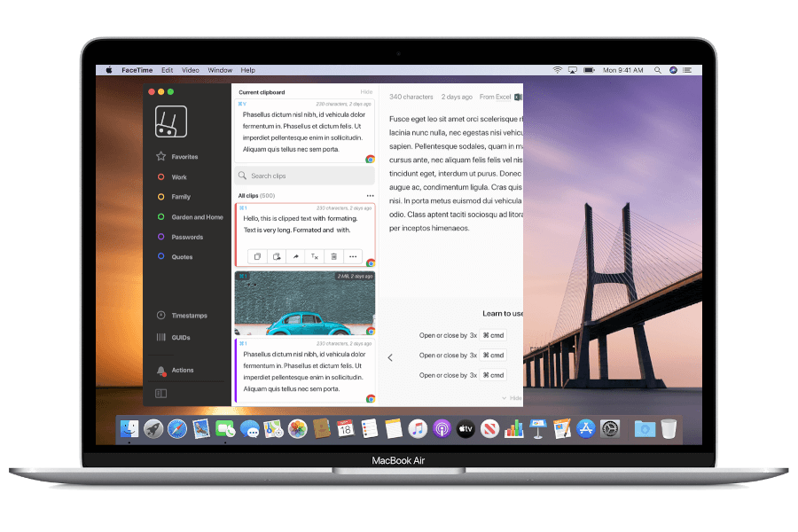Clear formatting on the selected clip
The image size is (798, 532).
tap(315, 256)
